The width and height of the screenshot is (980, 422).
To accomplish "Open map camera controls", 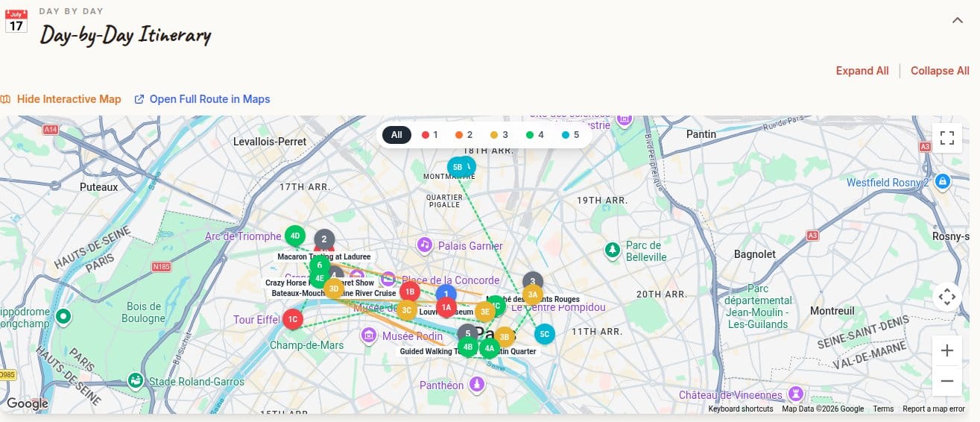I will 947,297.
